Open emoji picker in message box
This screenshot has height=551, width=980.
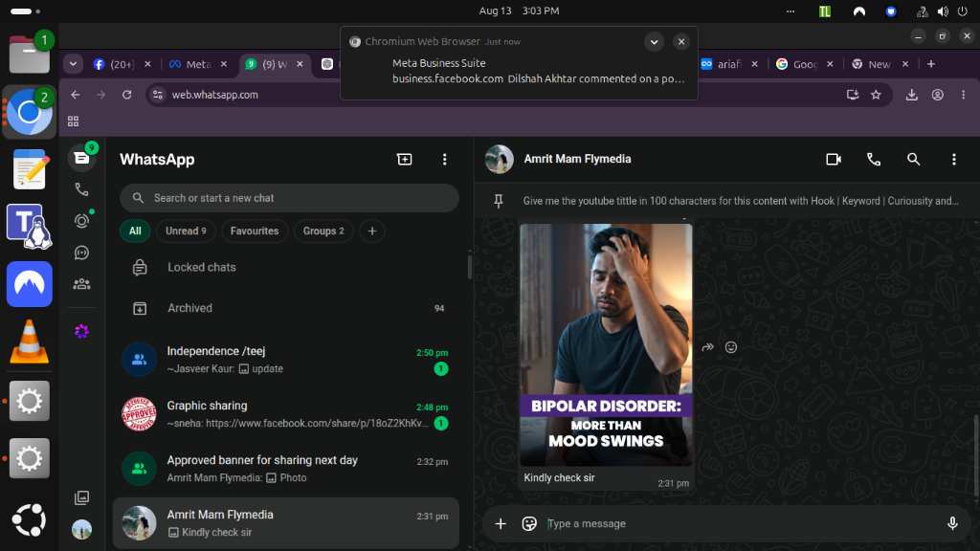click(529, 523)
